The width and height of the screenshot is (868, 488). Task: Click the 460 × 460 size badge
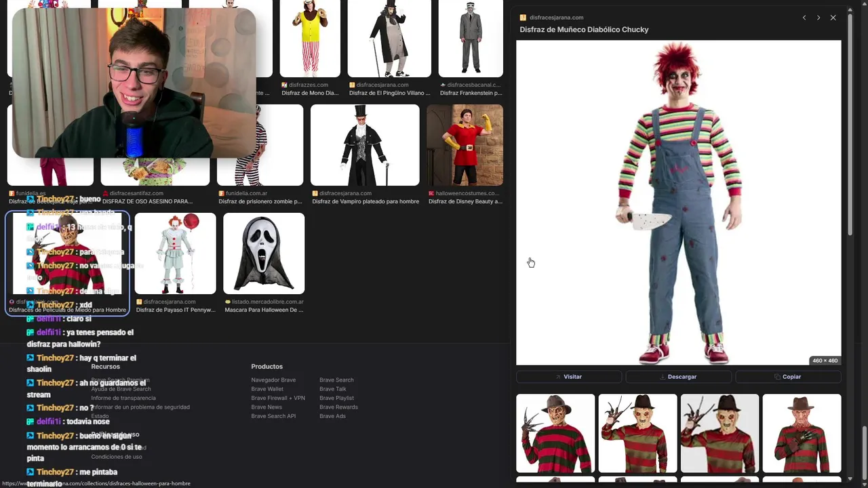(x=825, y=361)
